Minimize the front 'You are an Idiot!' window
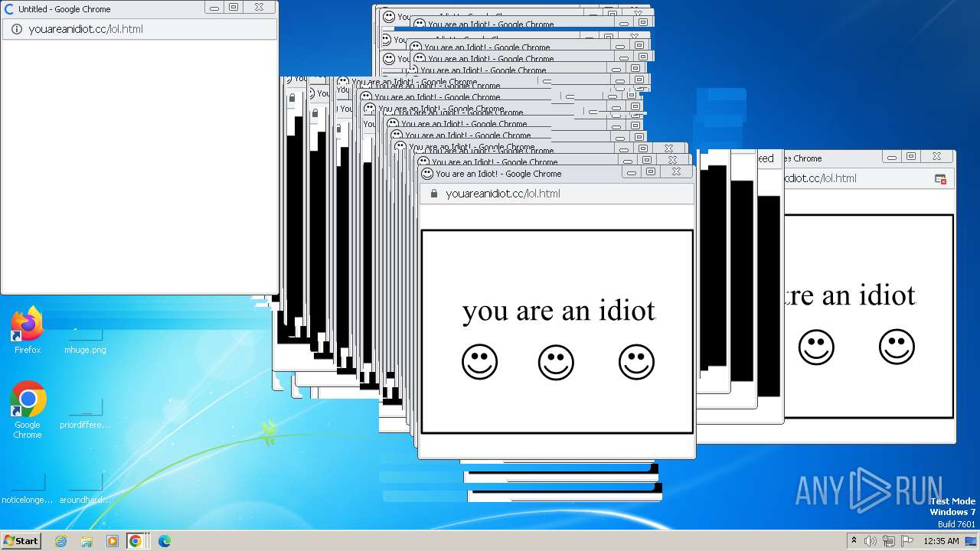 631,173
